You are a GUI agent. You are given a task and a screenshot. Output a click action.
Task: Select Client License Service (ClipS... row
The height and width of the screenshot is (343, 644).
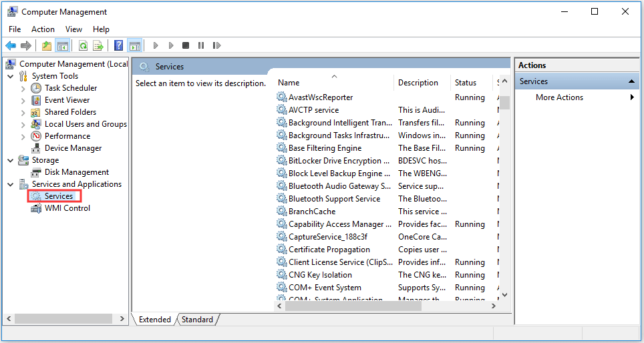[x=386, y=262]
